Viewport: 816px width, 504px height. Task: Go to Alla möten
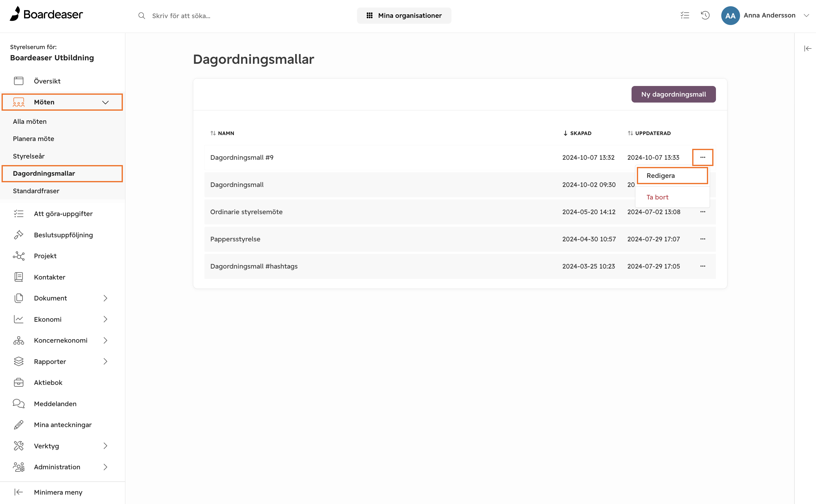point(30,121)
